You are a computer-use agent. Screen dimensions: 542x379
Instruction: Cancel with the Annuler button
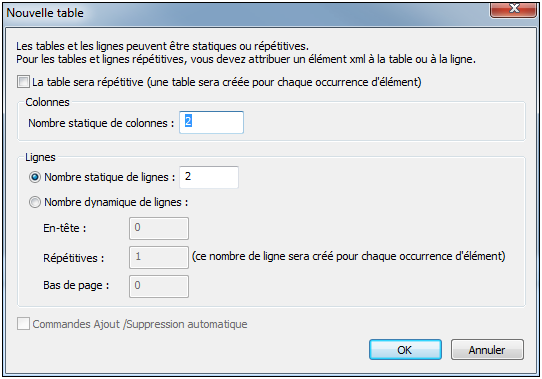pos(487,350)
